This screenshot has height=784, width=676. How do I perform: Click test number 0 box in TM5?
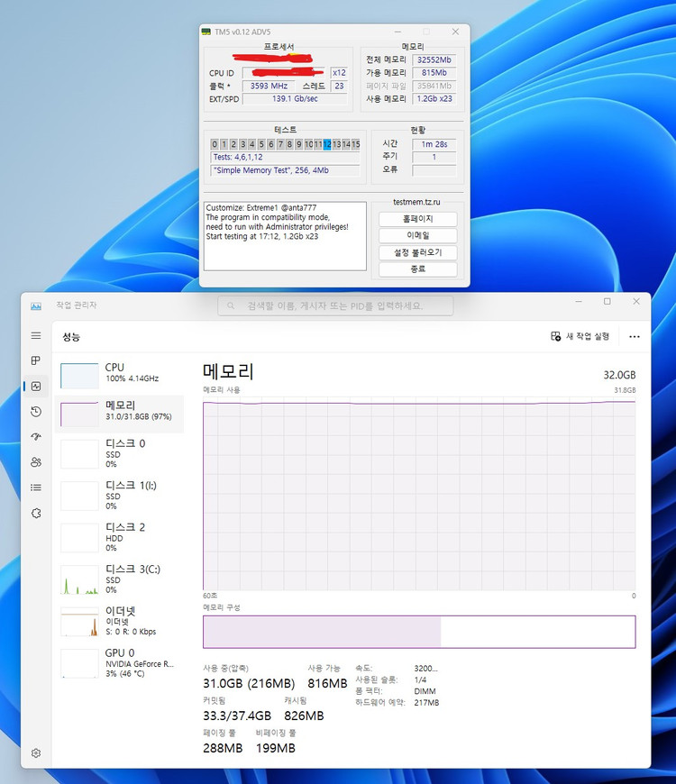[215, 144]
